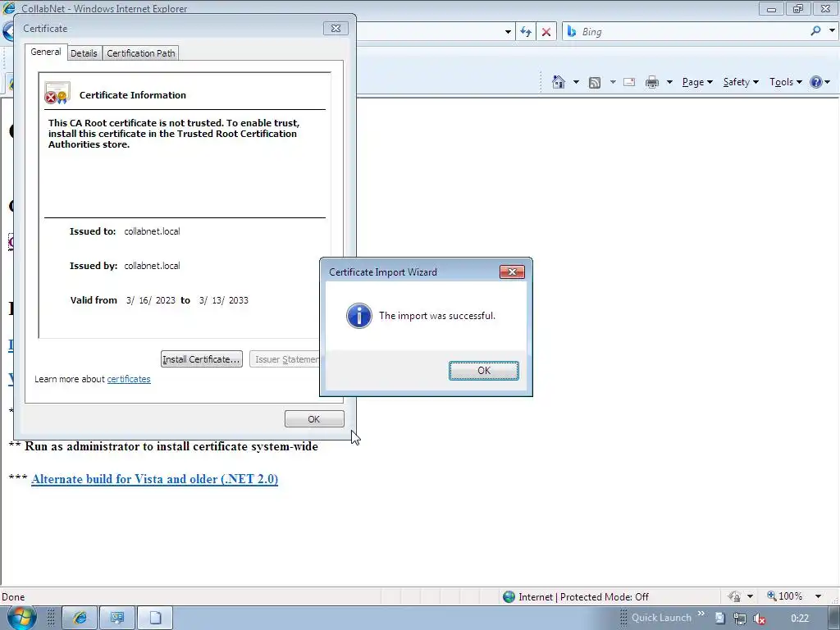Expand the search provider dropdown arrow
The height and width of the screenshot is (630, 840).
tap(832, 31)
